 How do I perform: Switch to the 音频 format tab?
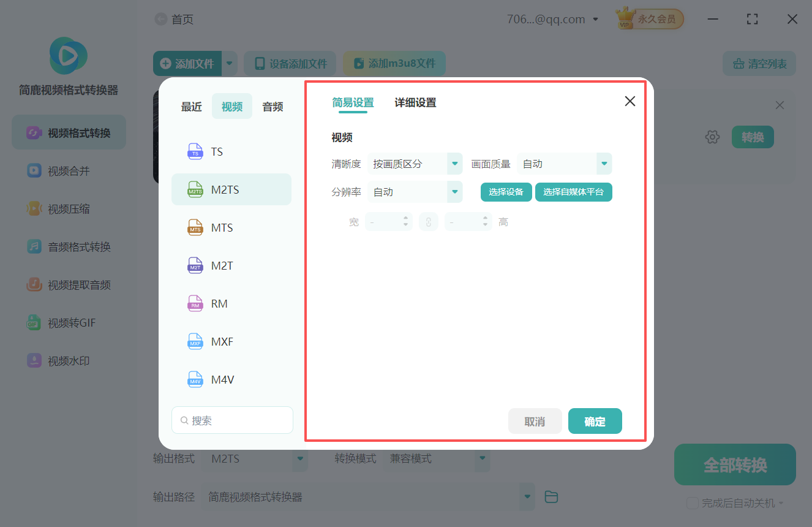(272, 106)
